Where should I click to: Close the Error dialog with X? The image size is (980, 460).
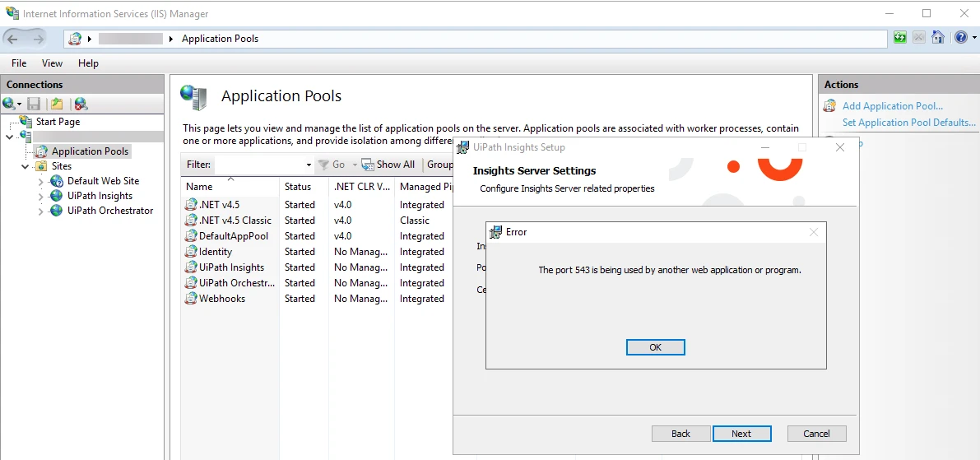pos(813,233)
